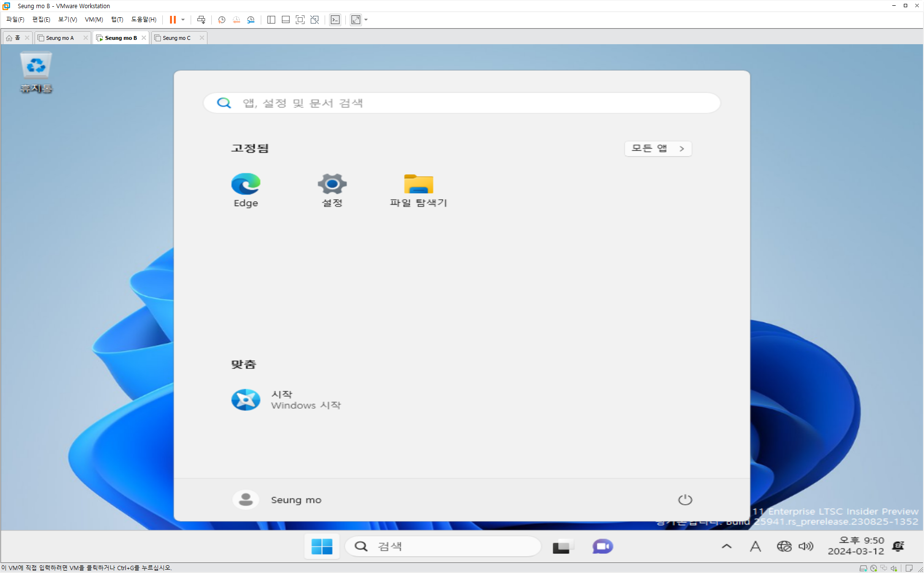Screen dimensions: 924x573
Task: Toggle Unity mode icon
Action: click(315, 20)
